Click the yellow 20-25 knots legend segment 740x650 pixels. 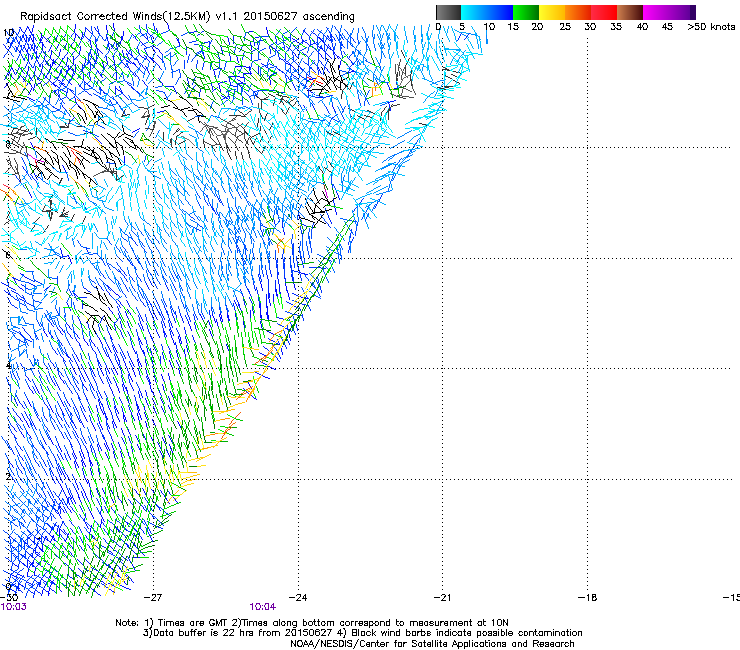pyautogui.click(x=552, y=12)
